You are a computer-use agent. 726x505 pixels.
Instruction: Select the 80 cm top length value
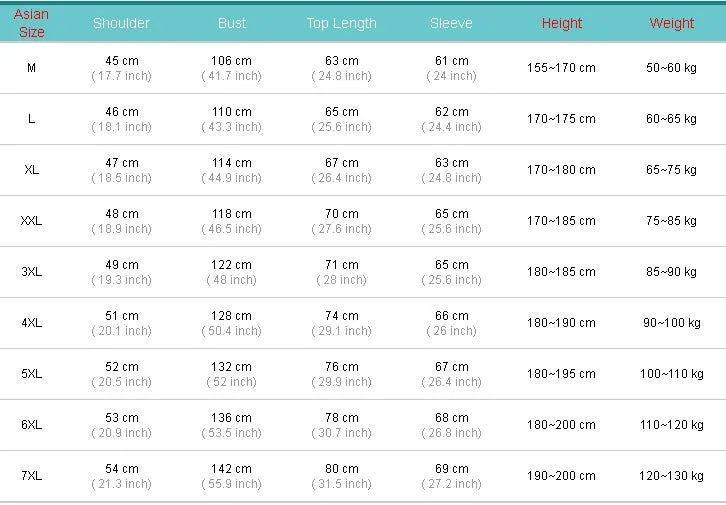[342, 469]
